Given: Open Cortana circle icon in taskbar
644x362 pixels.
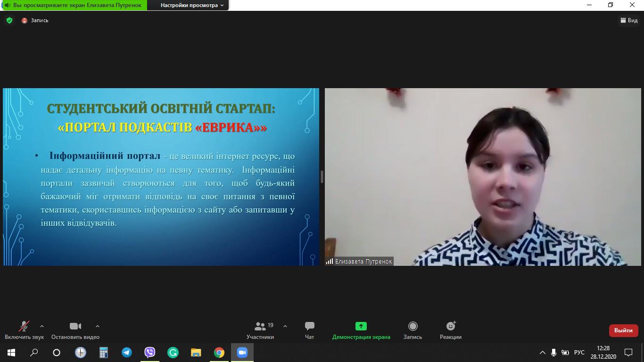Looking at the screenshot, I should tap(57, 352).
